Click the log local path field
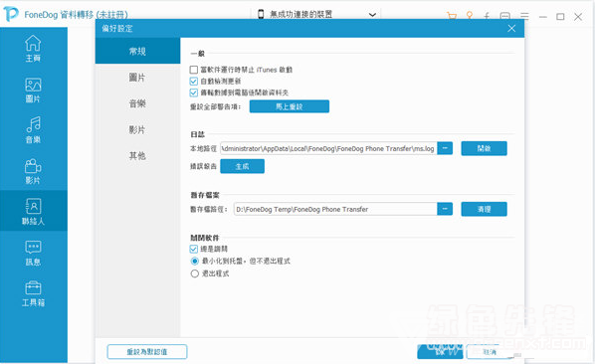 tap(328, 148)
